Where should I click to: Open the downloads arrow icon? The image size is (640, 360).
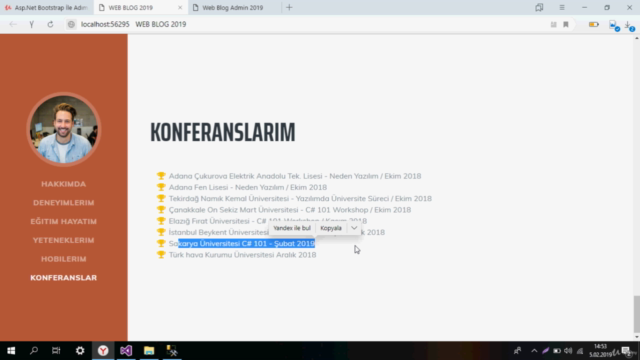pos(629,26)
